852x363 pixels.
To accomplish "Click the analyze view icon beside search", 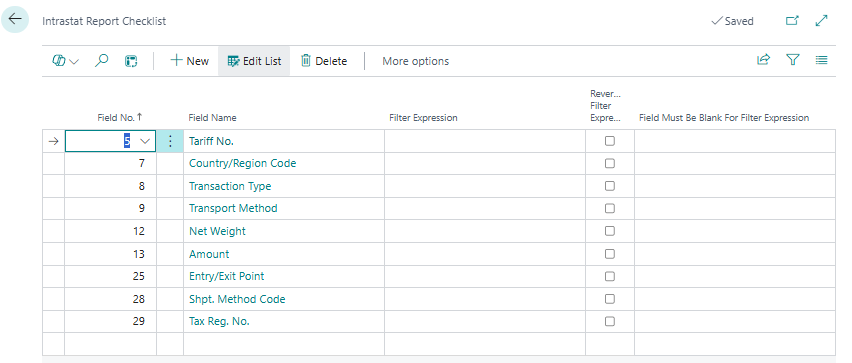I will (x=131, y=61).
